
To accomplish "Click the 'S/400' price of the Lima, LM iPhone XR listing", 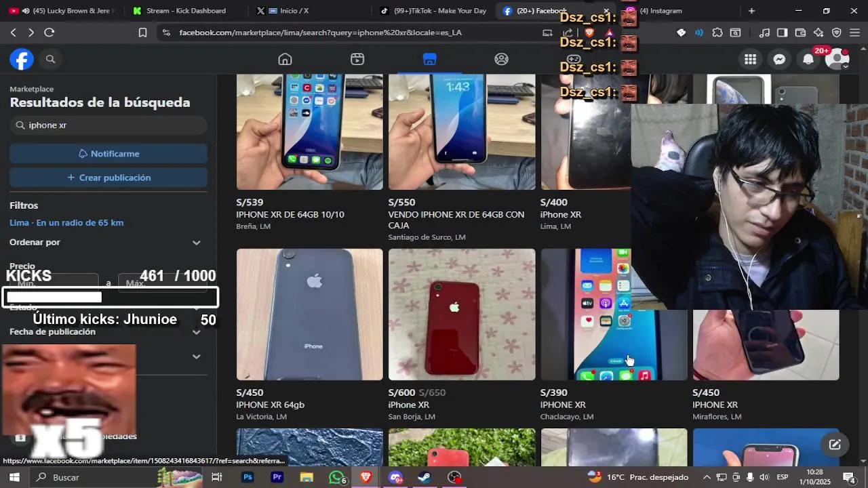I will point(554,202).
